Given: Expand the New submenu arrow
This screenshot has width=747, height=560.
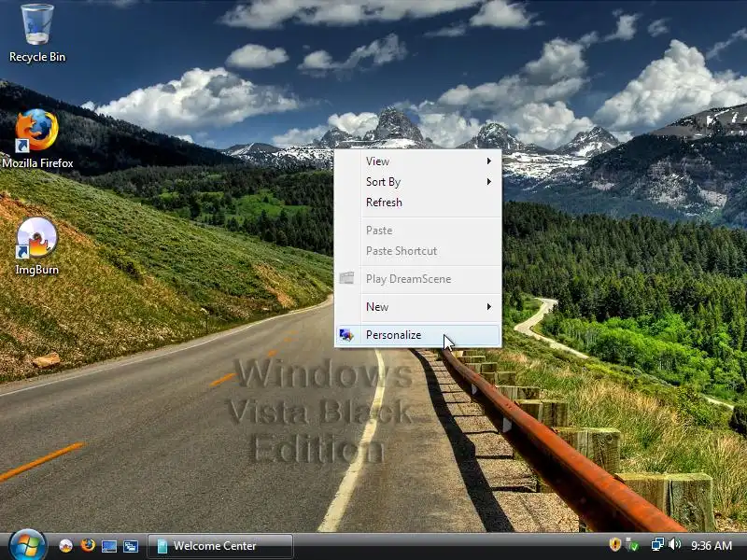Looking at the screenshot, I should click(488, 307).
